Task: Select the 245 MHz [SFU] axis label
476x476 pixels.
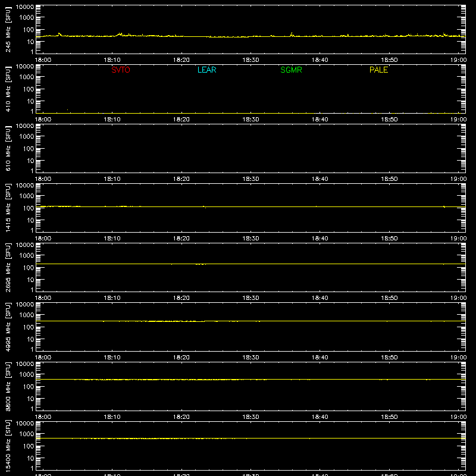Action: coord(8,29)
